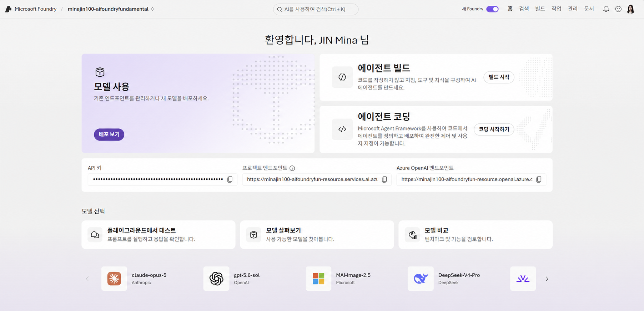Focus the AI search box
The image size is (644, 311).
tap(316, 9)
